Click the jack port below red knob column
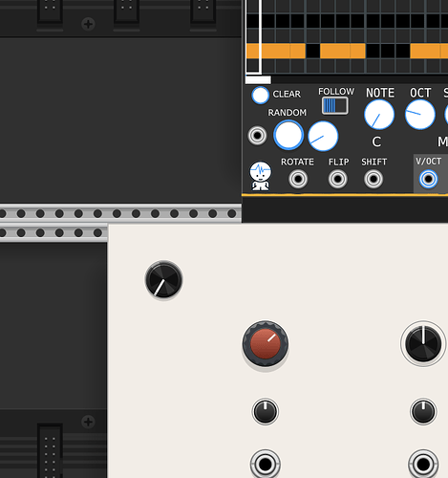Image resolution: width=448 pixels, height=478 pixels. click(266, 465)
